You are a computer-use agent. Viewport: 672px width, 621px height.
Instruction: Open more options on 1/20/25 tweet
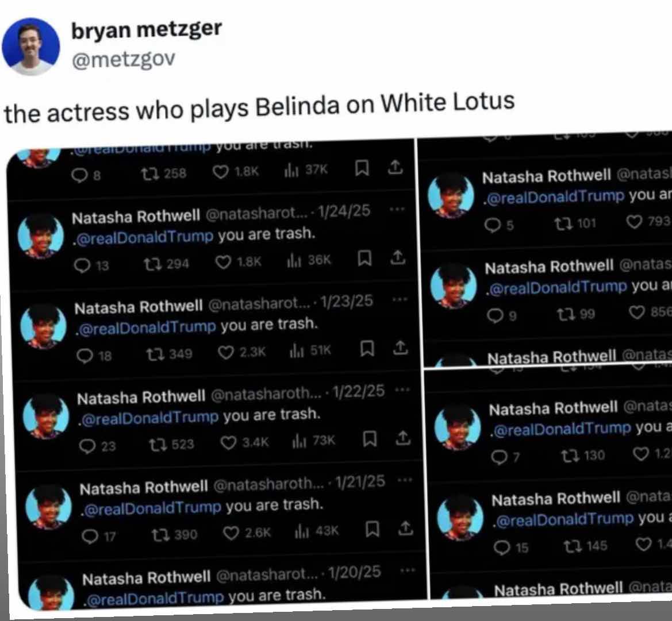click(407, 570)
